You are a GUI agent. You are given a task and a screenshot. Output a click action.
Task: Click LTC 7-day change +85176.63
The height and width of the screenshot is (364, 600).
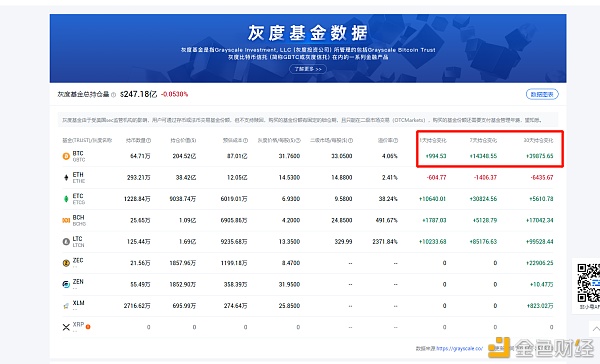coord(483,242)
